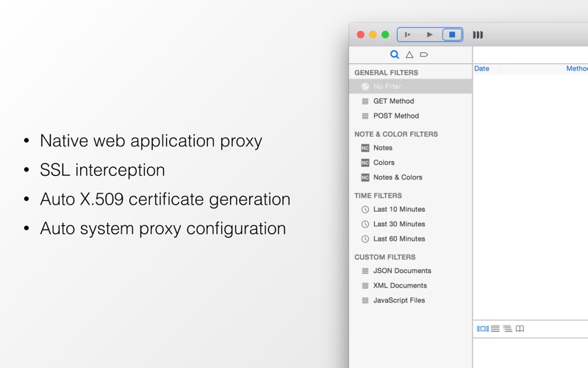Open the Notes & Colors filter
588x368 pixels.
[398, 177]
